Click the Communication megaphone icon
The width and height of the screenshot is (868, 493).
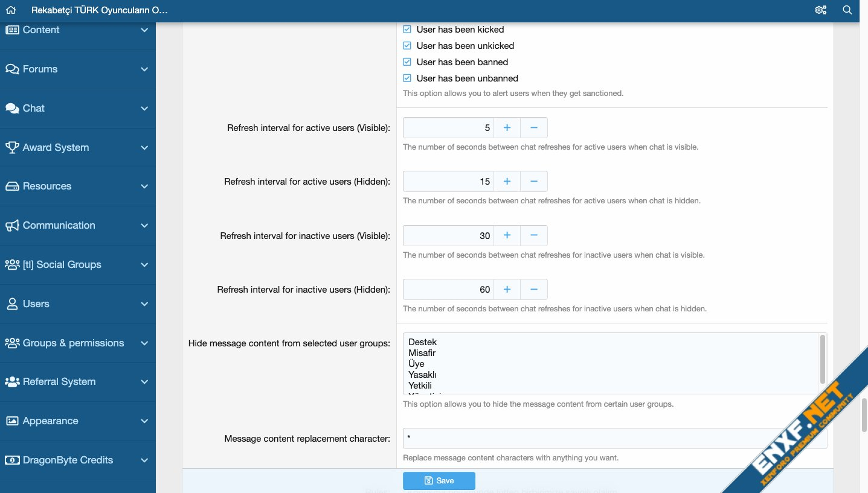pos(12,225)
